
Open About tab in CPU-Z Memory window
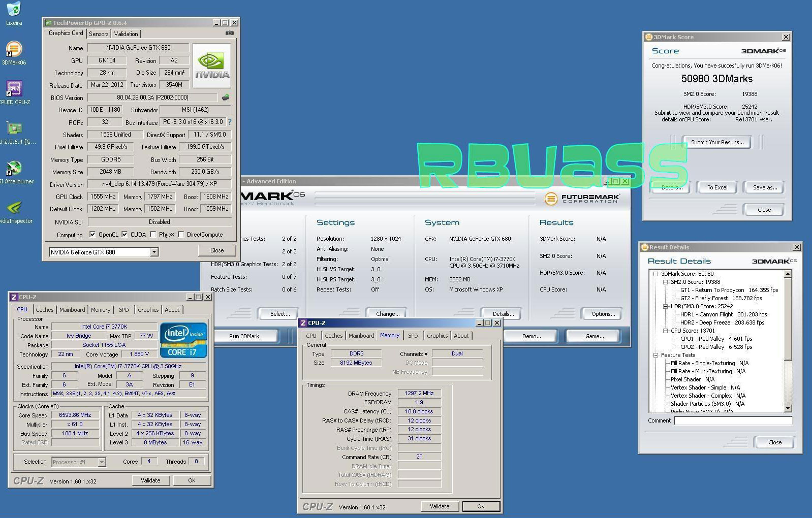(461, 336)
